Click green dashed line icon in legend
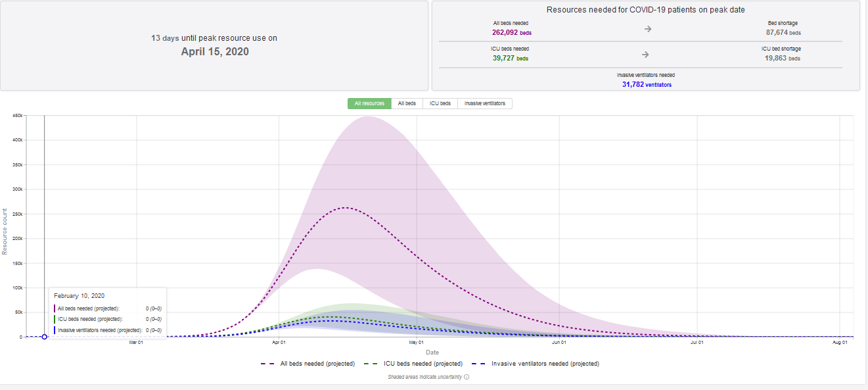 click(x=369, y=364)
